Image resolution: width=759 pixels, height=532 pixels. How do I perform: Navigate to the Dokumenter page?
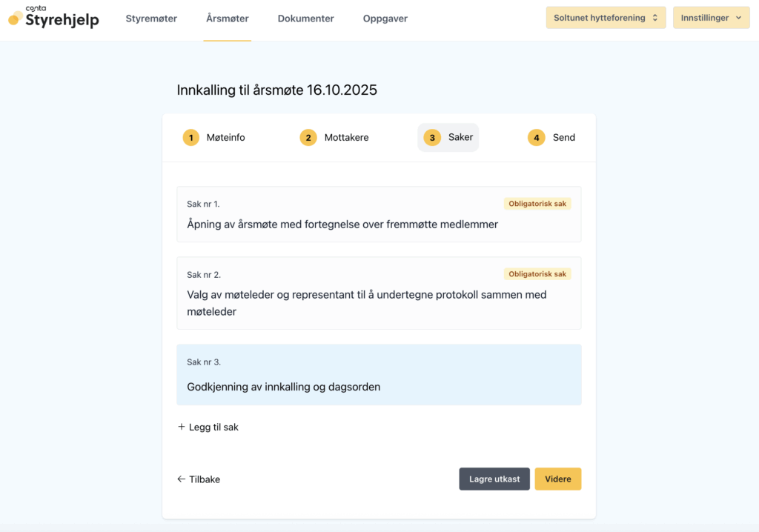[x=306, y=19]
